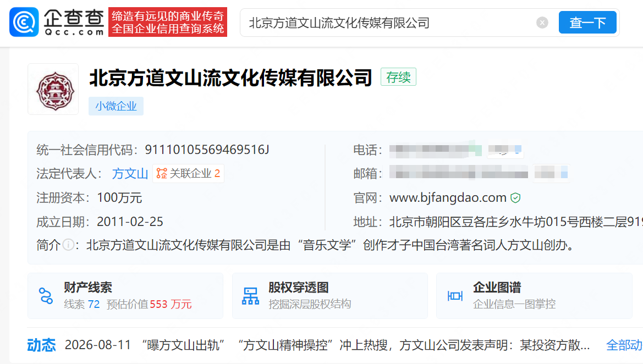
Task: Open the official site www.bjfangdao.com
Action: pos(448,197)
